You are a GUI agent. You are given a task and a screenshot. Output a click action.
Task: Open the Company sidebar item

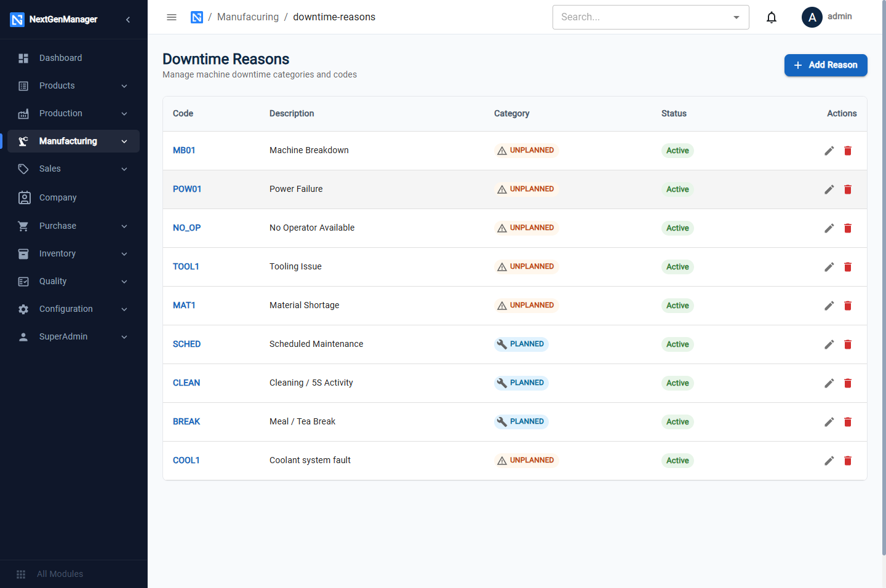[x=74, y=197]
